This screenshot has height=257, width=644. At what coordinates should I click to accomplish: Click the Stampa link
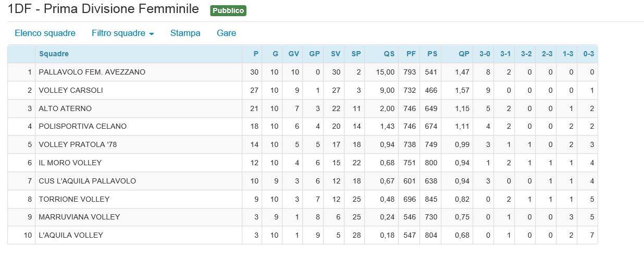[185, 33]
